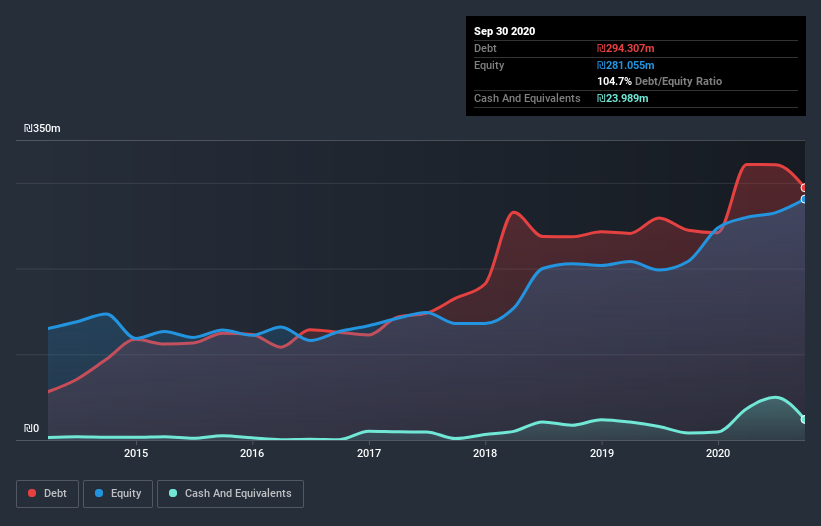Click the red Debt endpoint marker on chart
Viewport: 821px width, 526px height.
tap(804, 187)
